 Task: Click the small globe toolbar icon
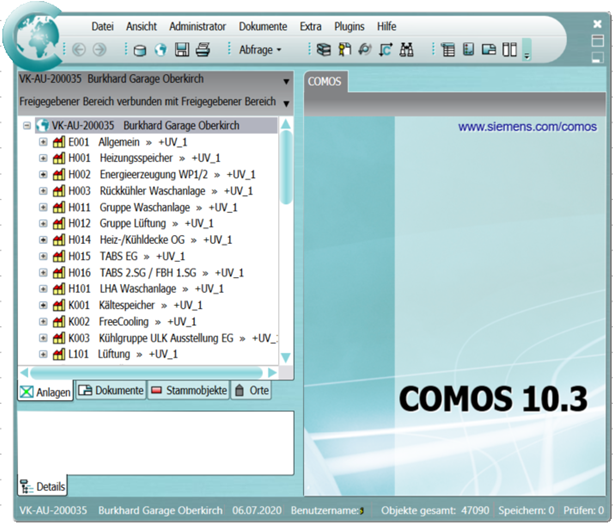tap(160, 49)
